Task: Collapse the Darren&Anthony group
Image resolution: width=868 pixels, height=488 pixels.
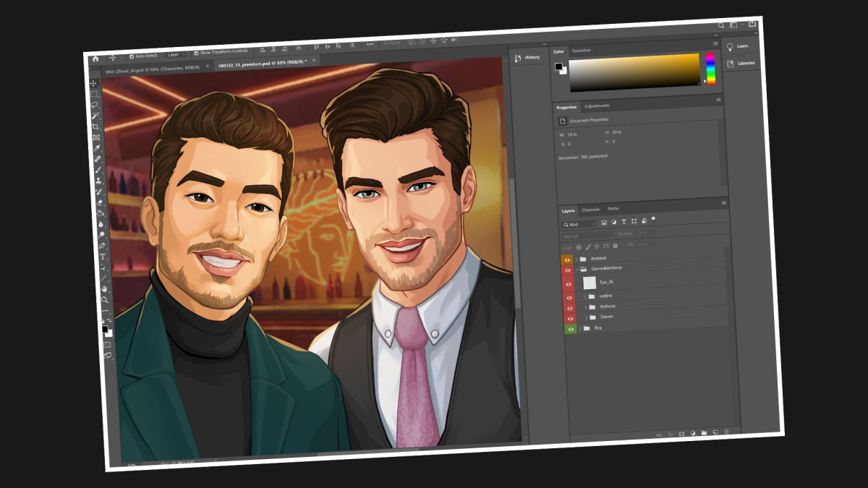Action: click(x=577, y=269)
